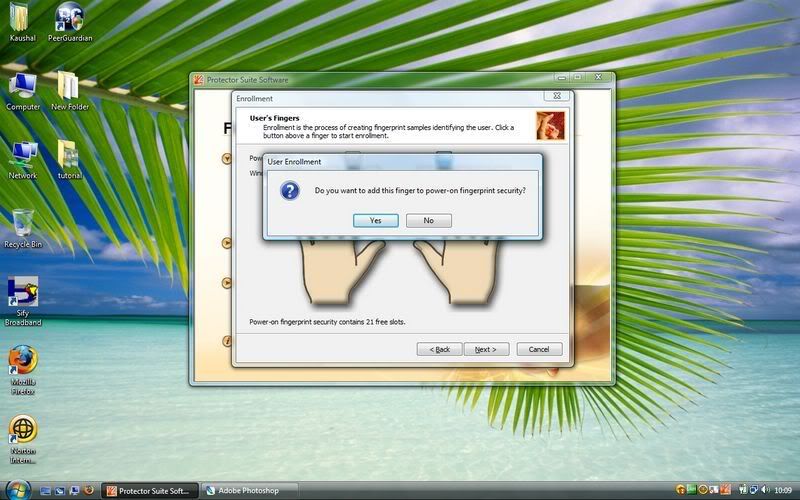Click the right hand illustration

[458, 271]
